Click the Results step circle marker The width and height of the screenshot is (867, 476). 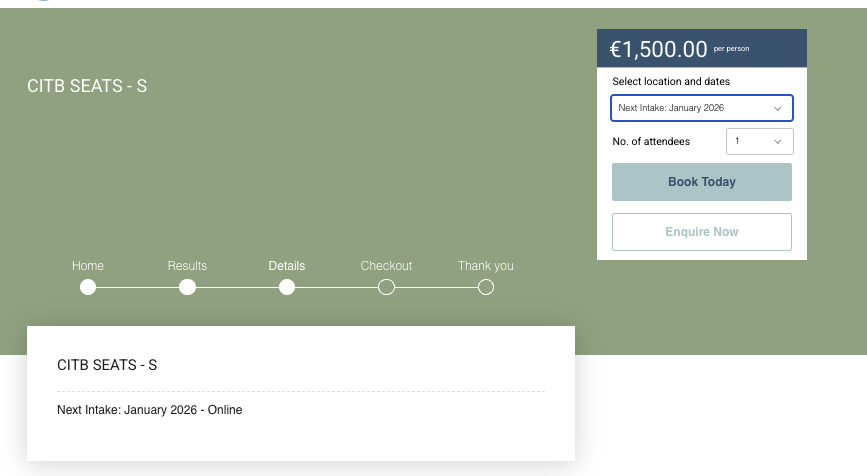click(187, 288)
